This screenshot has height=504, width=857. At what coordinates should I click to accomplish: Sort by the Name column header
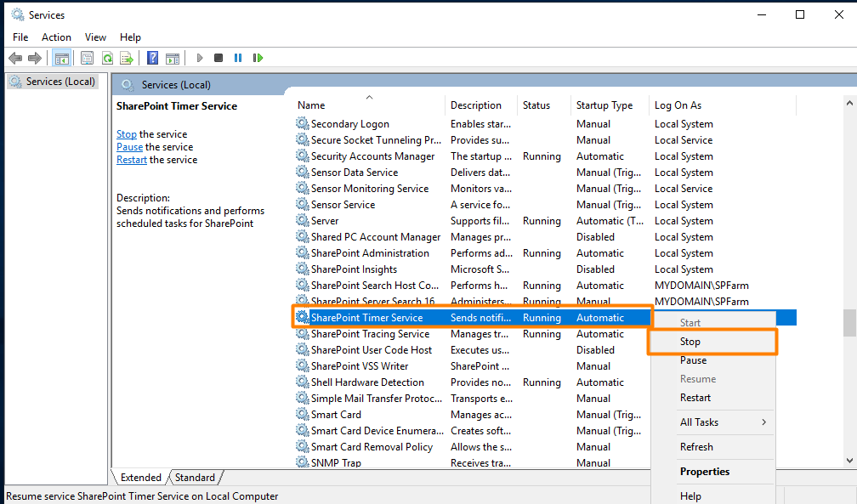(370, 105)
